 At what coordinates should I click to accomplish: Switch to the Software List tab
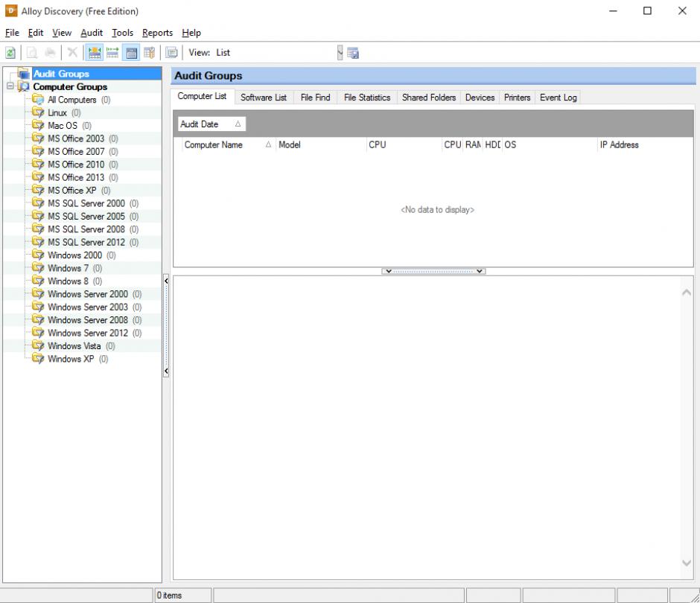pos(264,98)
